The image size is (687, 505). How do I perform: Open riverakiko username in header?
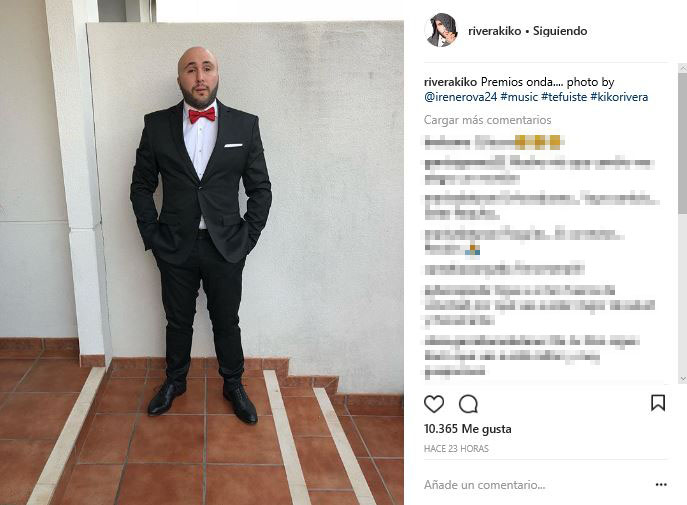click(494, 31)
